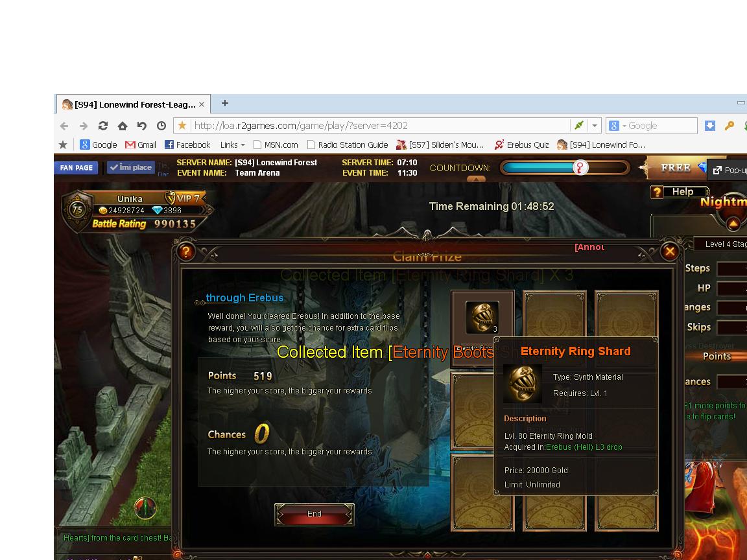This screenshot has height=560, width=747.
Task: Click the FAN PAGE button
Action: coord(76,168)
